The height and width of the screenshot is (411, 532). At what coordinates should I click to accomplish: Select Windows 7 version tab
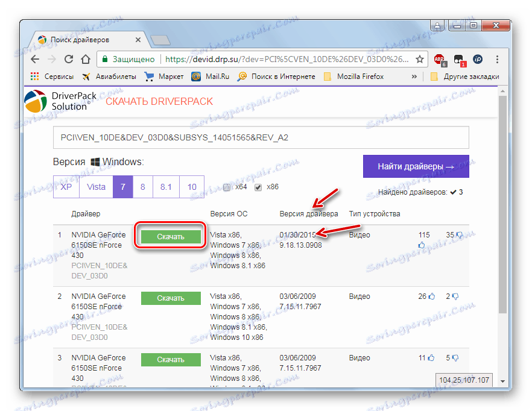click(123, 187)
